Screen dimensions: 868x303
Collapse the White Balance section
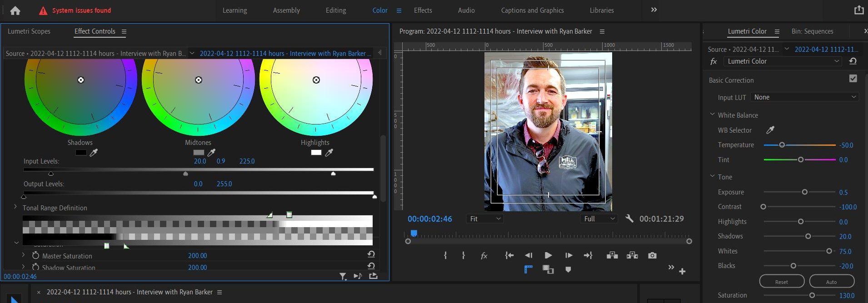coord(712,115)
